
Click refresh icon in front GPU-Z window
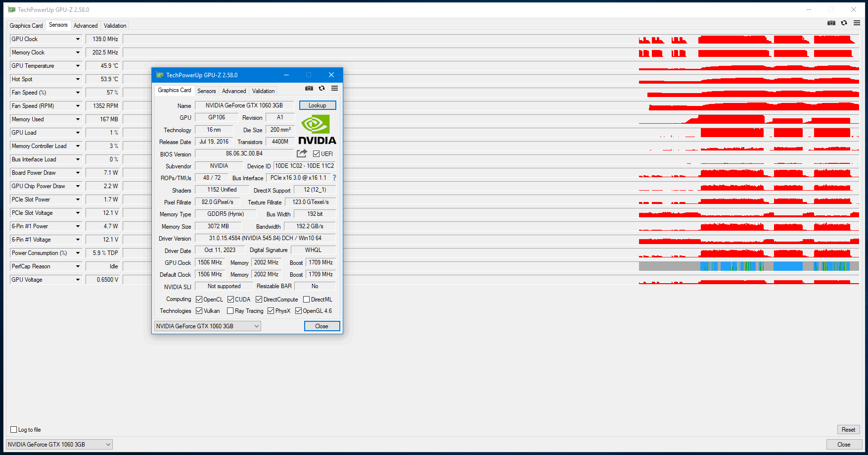pyautogui.click(x=322, y=88)
